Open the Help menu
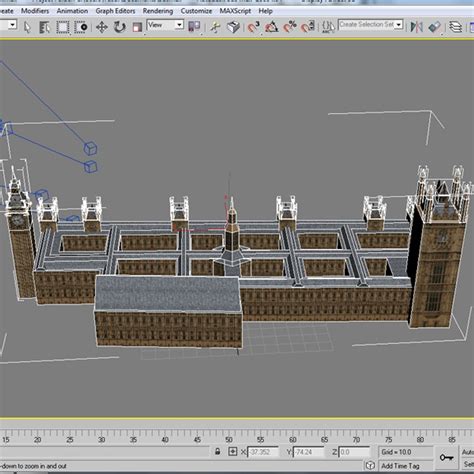This screenshot has width=474, height=474. 265,11
